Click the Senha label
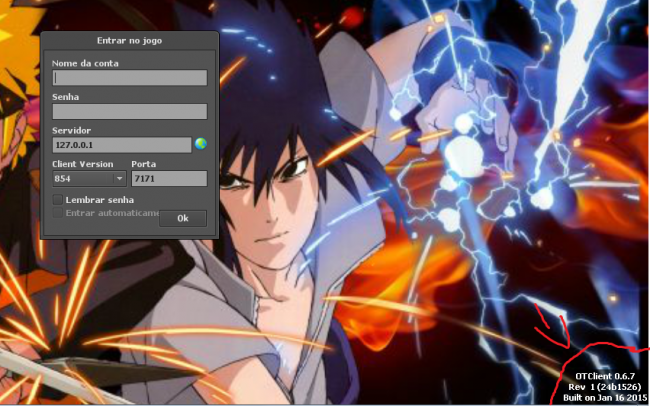Image resolution: width=650 pixels, height=406 pixels. coord(66,97)
